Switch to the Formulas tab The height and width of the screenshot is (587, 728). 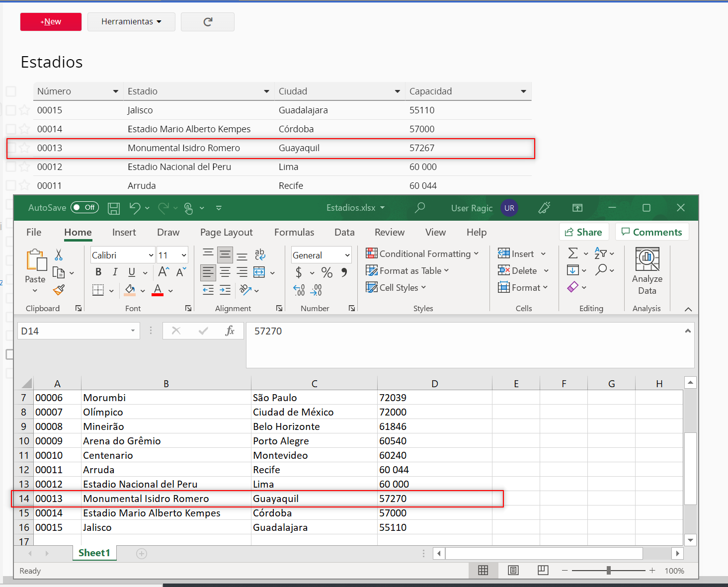294,233
